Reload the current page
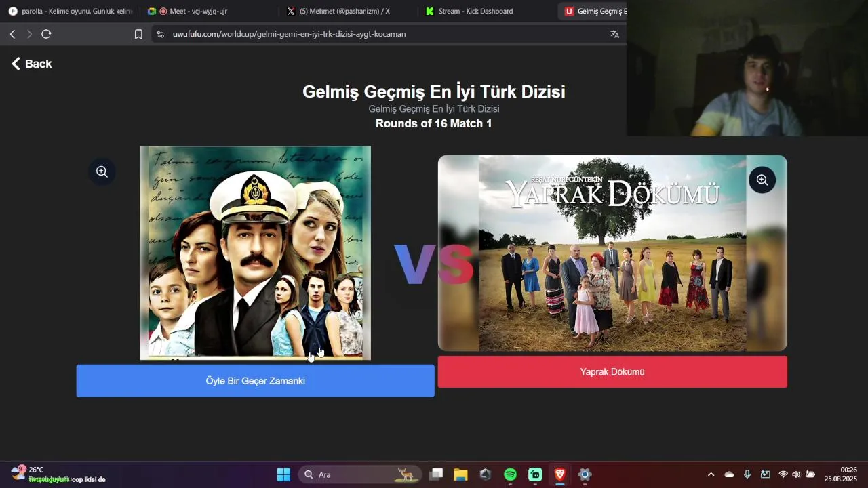The image size is (868, 488). [46, 34]
